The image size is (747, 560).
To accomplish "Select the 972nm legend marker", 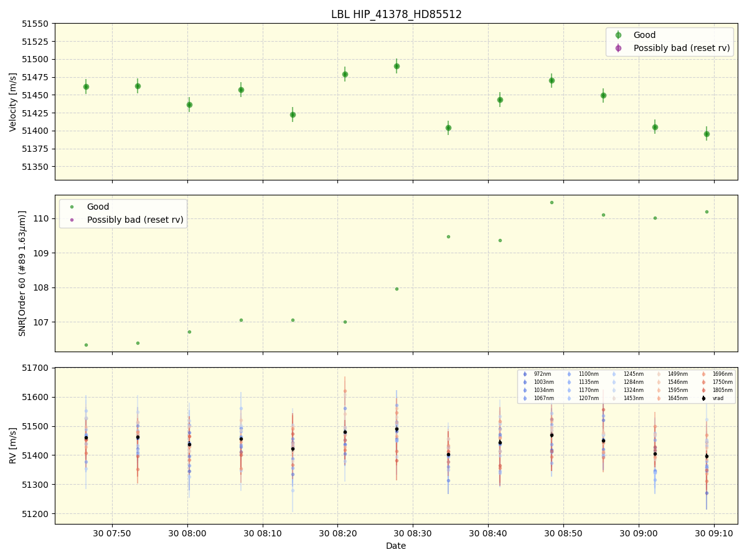I will coord(525,375).
